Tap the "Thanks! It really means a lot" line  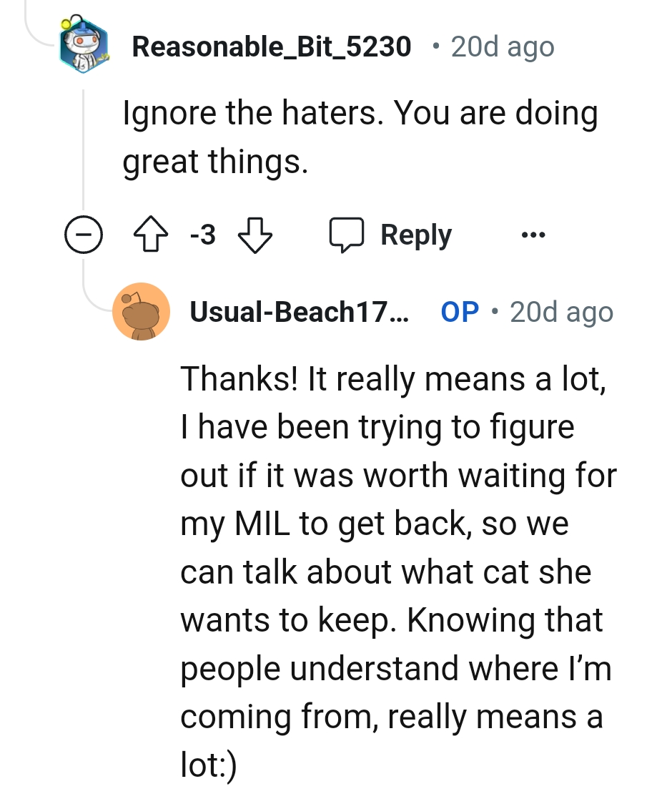pyautogui.click(x=393, y=378)
